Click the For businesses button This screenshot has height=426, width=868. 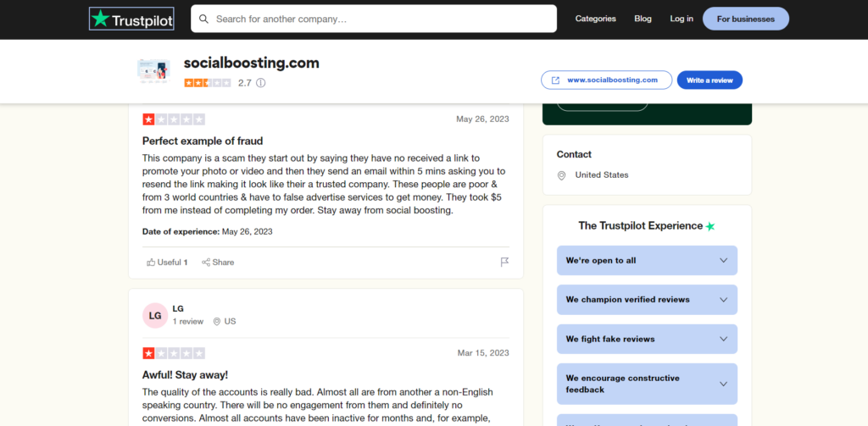point(746,19)
